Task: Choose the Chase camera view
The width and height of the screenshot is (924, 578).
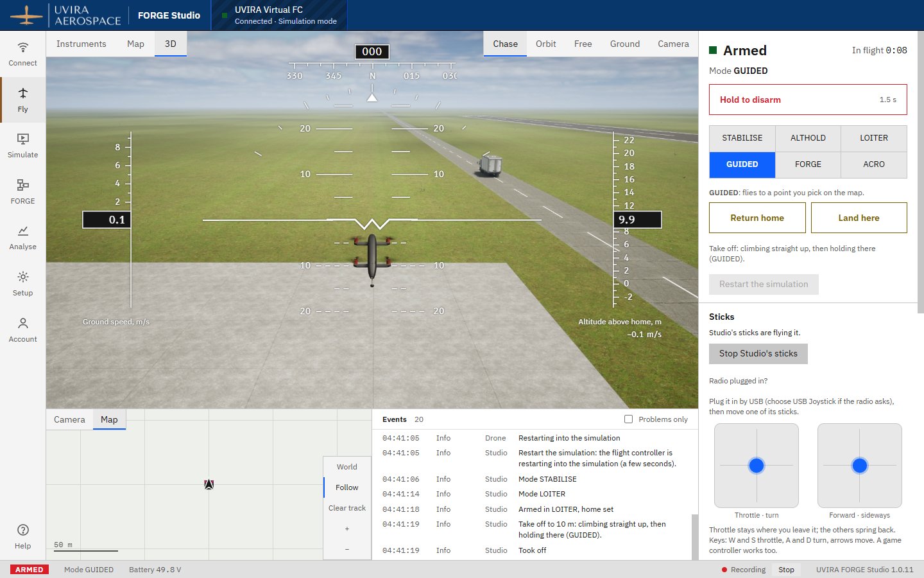Action: click(505, 44)
